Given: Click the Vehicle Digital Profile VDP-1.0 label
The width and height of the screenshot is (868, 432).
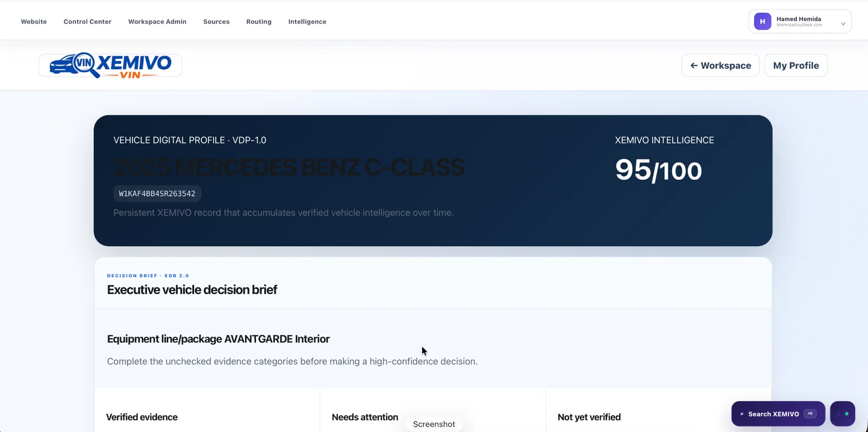Looking at the screenshot, I should pos(190,140).
